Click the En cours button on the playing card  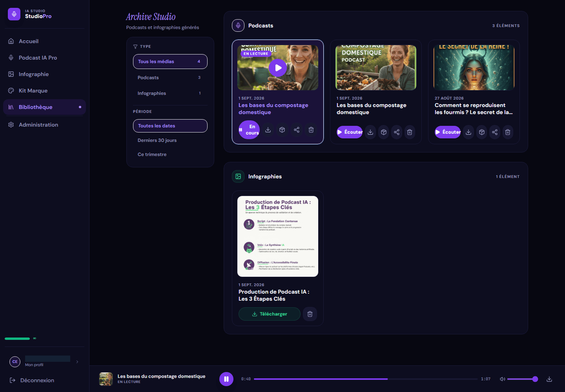coord(249,130)
